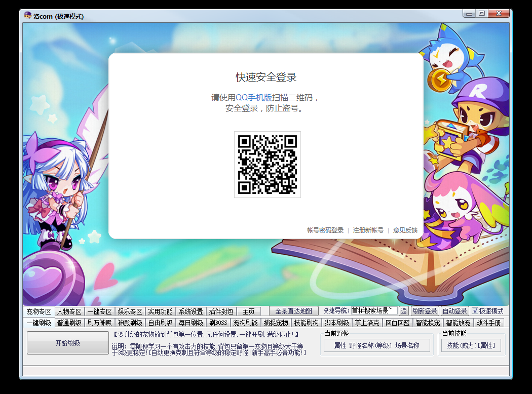
Task: Select the 技能刷物 sub-tab
Action: (306, 323)
